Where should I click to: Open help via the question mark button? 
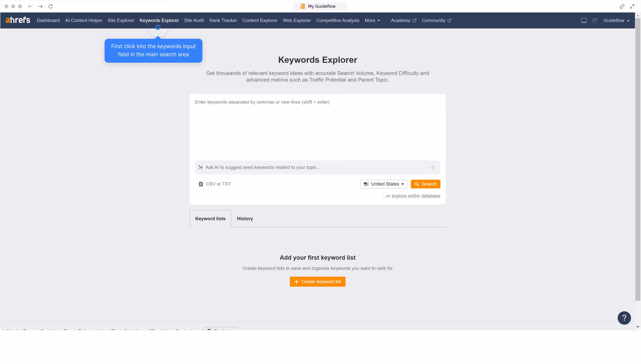point(624,318)
